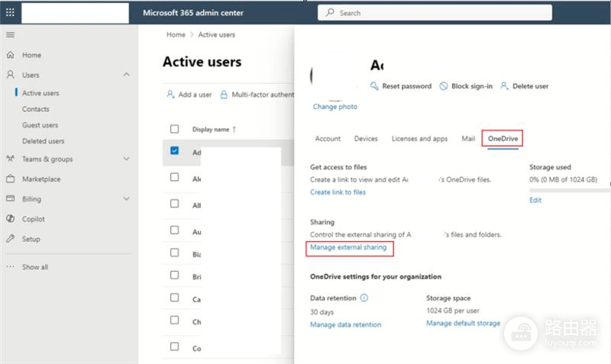
Task: Check the checkbox for user Ch
Action: click(175, 320)
